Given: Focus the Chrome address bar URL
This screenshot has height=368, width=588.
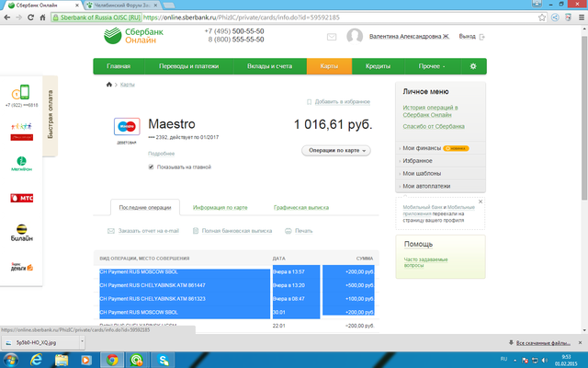Looking at the screenshot, I should 241,17.
